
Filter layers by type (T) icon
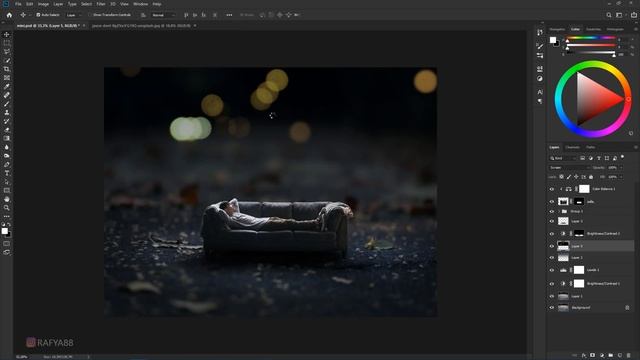[x=599, y=158]
